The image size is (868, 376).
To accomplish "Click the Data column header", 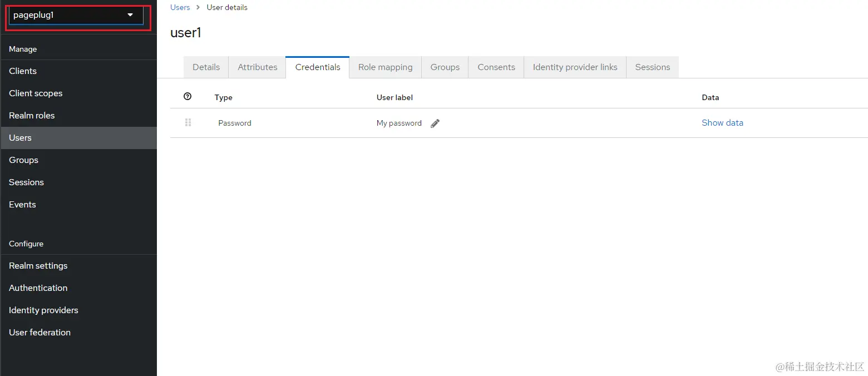I will pyautogui.click(x=711, y=97).
